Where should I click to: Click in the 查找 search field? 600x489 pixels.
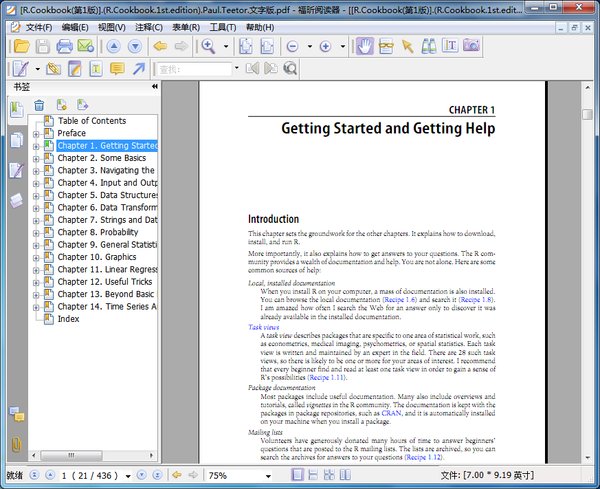point(194,69)
